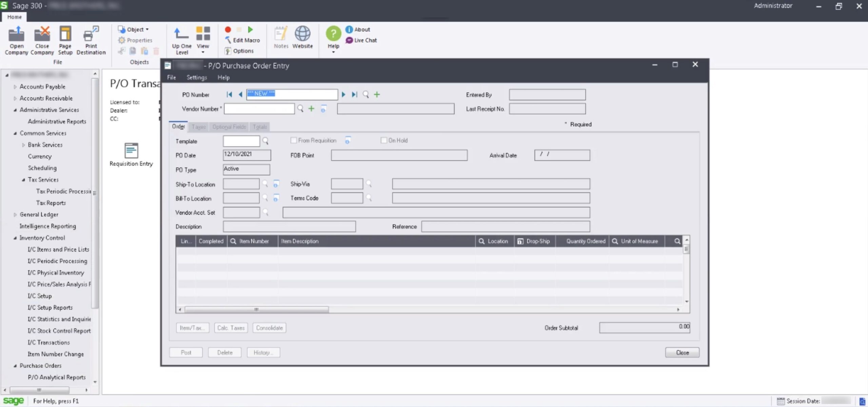Switch to the Totals tab
This screenshot has width=868, height=407.
point(260,127)
